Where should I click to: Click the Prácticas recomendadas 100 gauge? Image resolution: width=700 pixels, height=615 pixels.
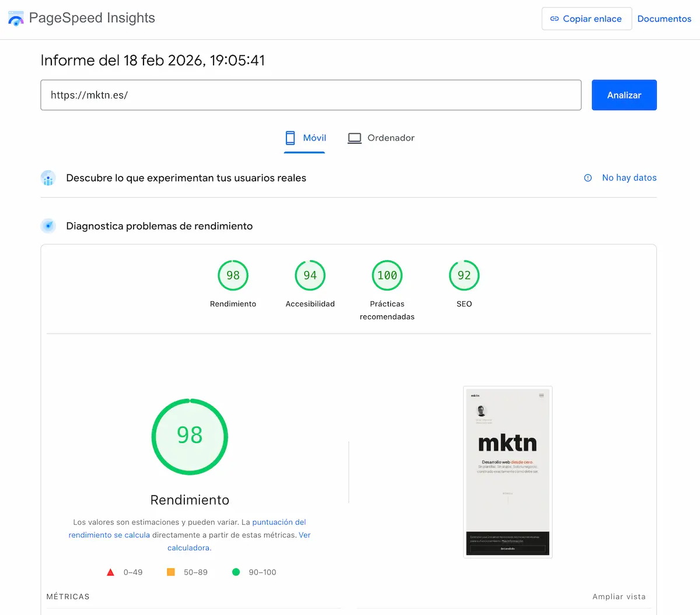point(387,275)
